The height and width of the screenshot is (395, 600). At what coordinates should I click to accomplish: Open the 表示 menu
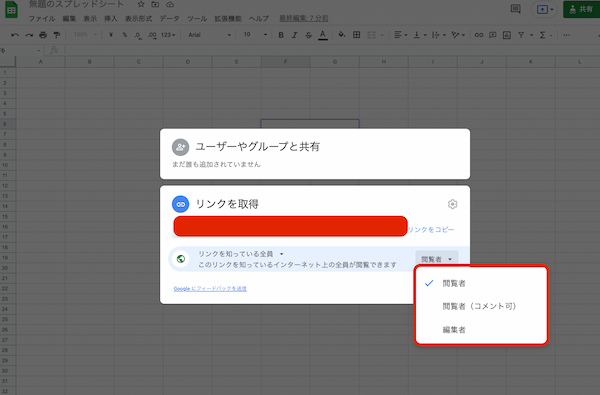(90, 18)
